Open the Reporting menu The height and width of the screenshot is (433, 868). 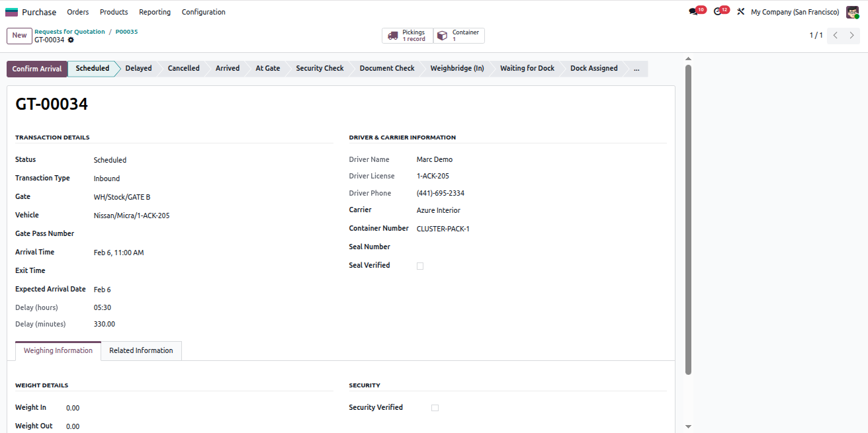(x=155, y=12)
